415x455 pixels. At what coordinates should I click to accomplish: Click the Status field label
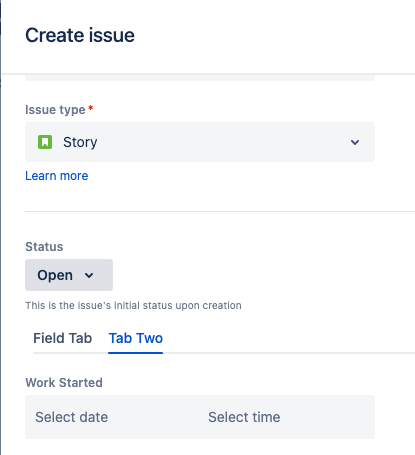tap(44, 247)
